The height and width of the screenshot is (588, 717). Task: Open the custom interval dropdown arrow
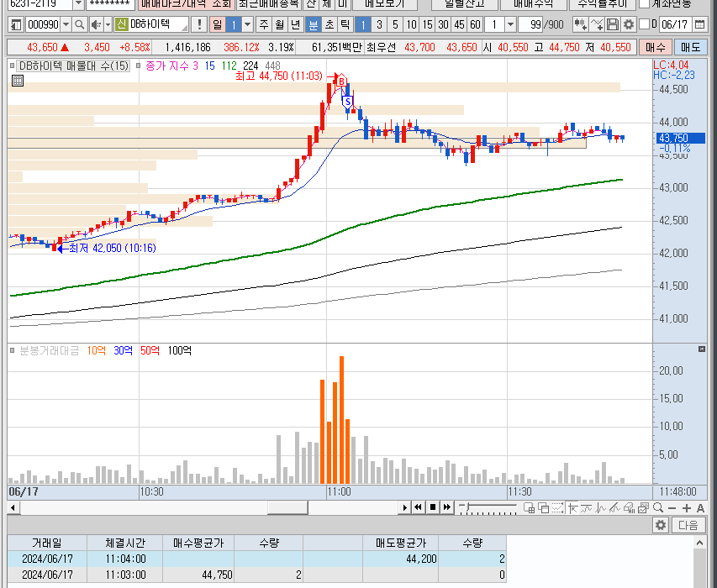[511, 24]
